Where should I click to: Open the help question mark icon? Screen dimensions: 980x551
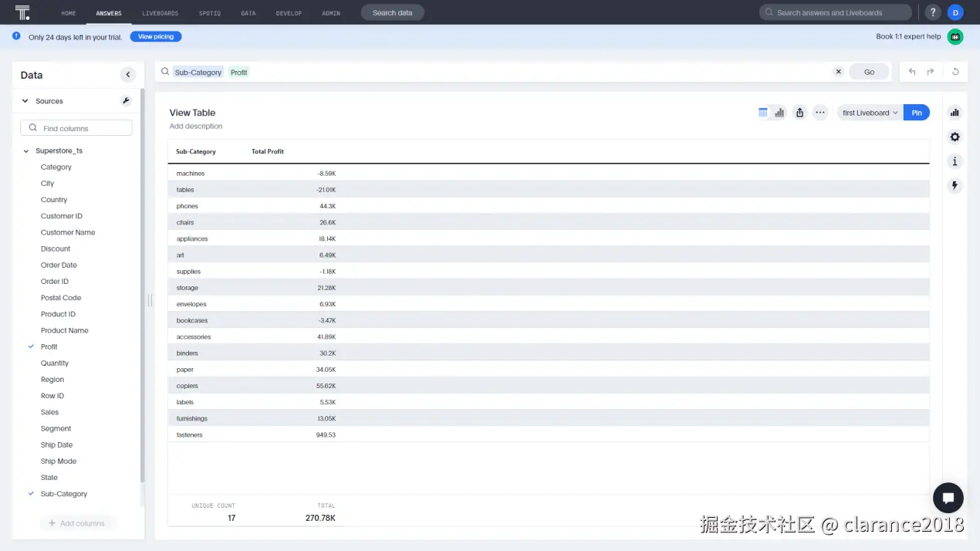point(931,12)
